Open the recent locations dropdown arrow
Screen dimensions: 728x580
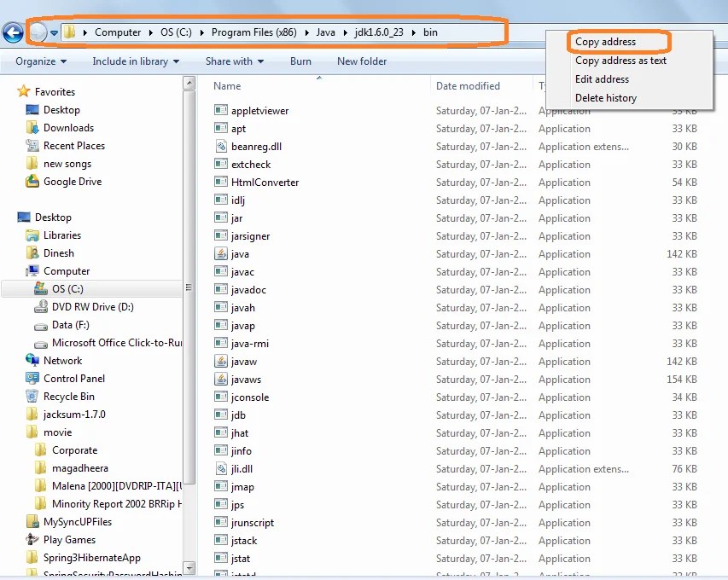coord(55,33)
